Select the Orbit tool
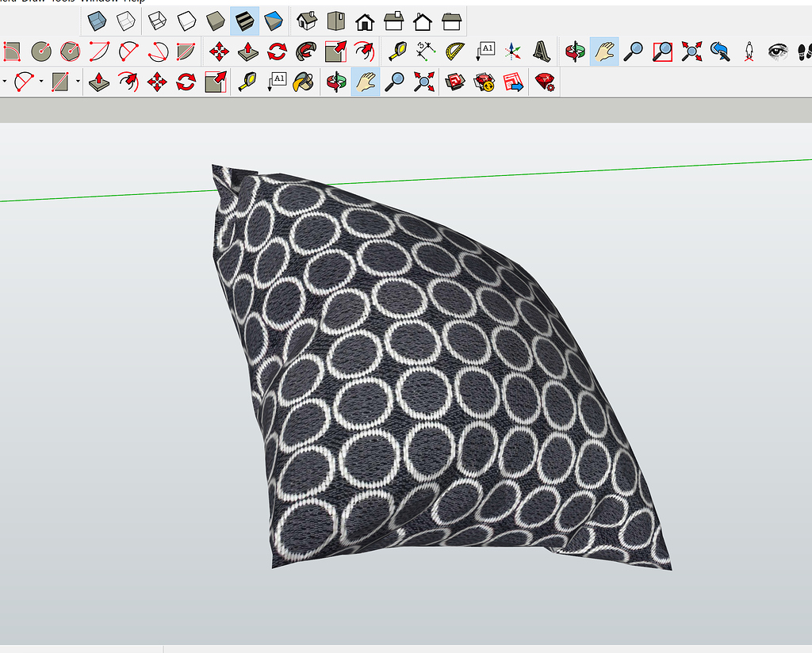The height and width of the screenshot is (653, 812). [x=573, y=50]
